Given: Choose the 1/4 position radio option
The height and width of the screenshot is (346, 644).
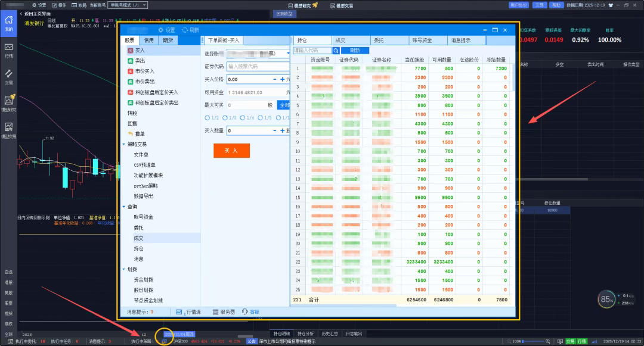Looking at the screenshot, I should [x=243, y=118].
